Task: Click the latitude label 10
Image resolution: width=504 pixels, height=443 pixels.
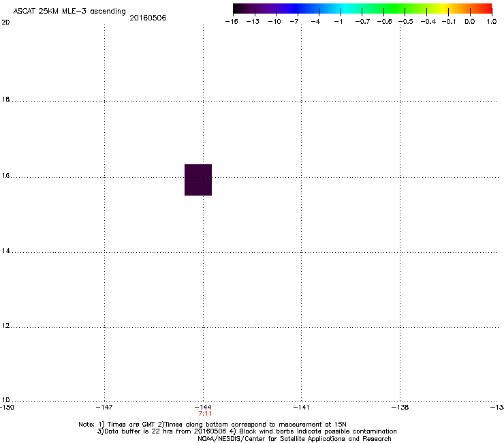Action: (5, 400)
